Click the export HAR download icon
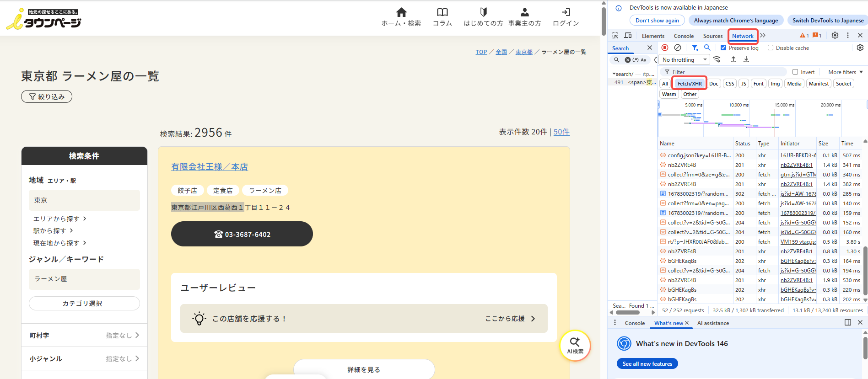868x379 pixels. pos(746,59)
